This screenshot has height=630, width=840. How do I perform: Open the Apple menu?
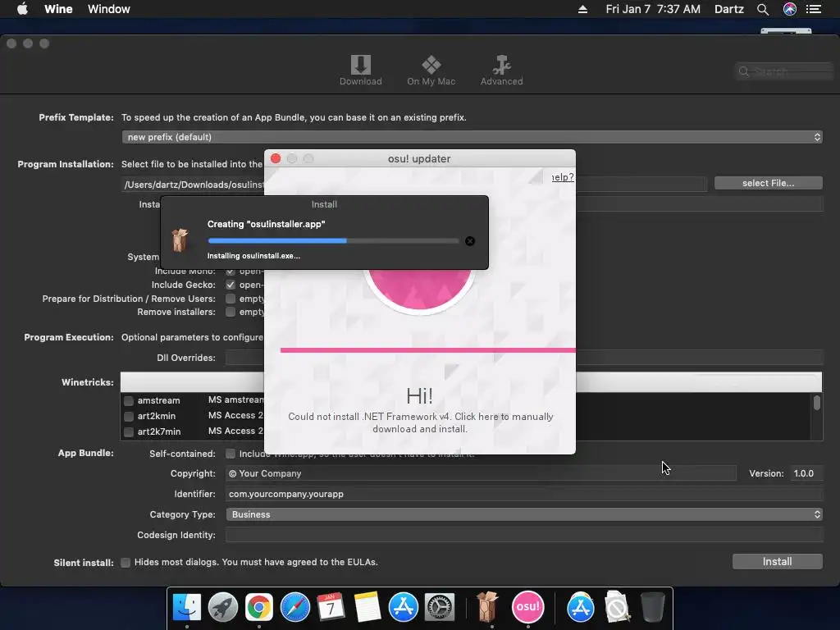(22, 9)
